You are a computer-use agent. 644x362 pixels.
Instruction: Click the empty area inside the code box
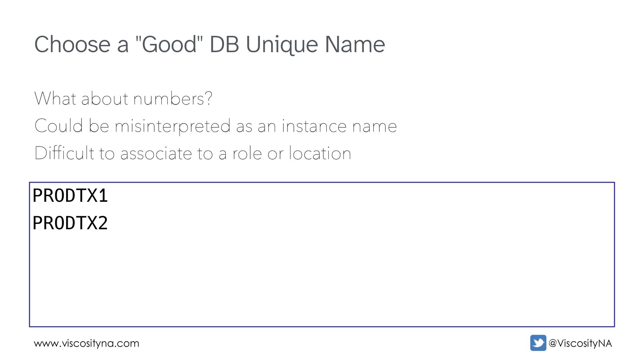322,278
